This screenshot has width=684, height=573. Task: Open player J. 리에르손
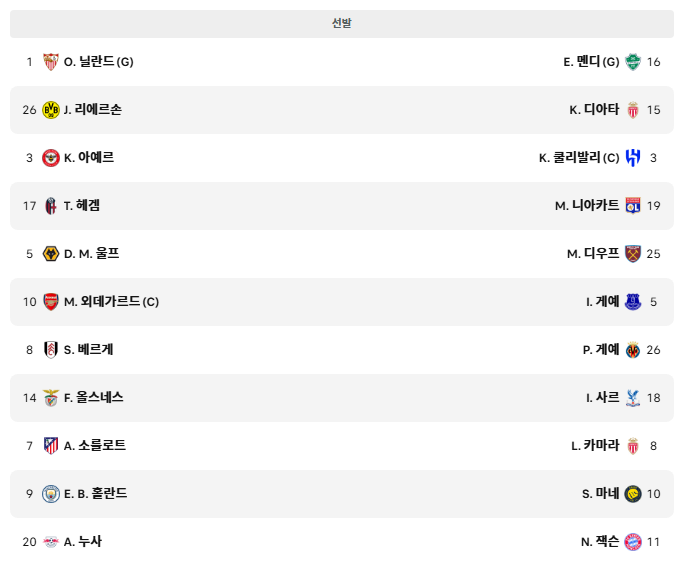click(92, 110)
